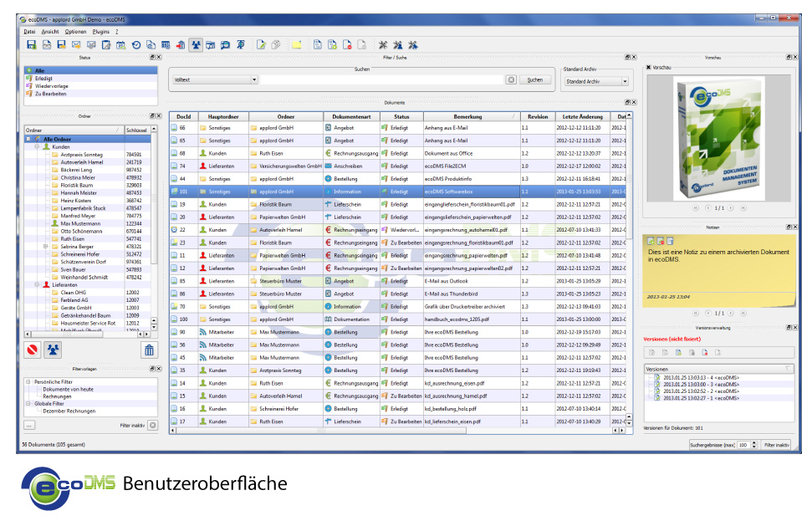Collapse Globale Filter node
This screenshot has width=812, height=521.
click(28, 403)
